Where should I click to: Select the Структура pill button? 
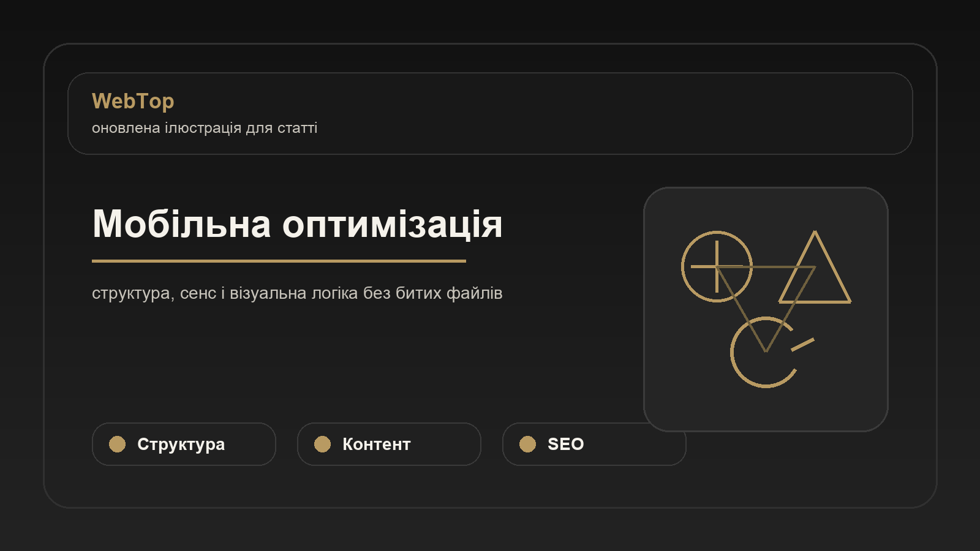pyautogui.click(x=184, y=444)
